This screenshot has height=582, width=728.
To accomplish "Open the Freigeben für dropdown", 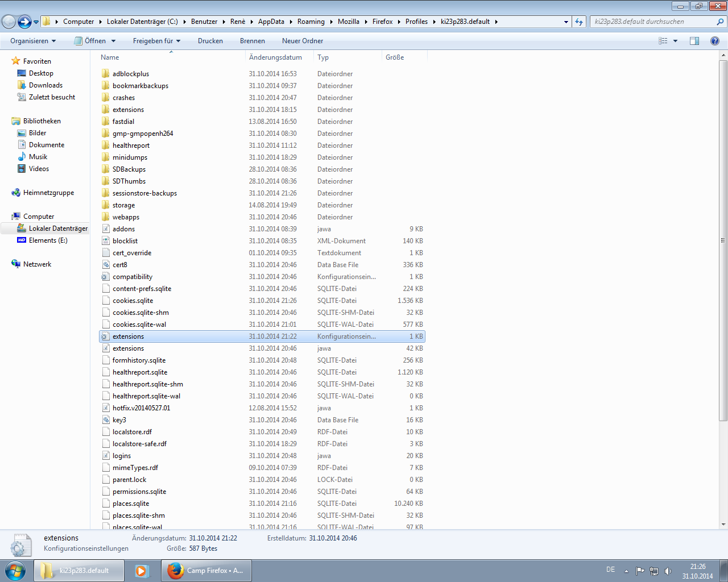I will pos(156,41).
